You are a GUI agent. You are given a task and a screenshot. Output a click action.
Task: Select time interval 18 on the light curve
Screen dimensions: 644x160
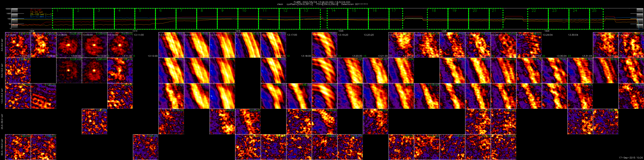point(438,19)
